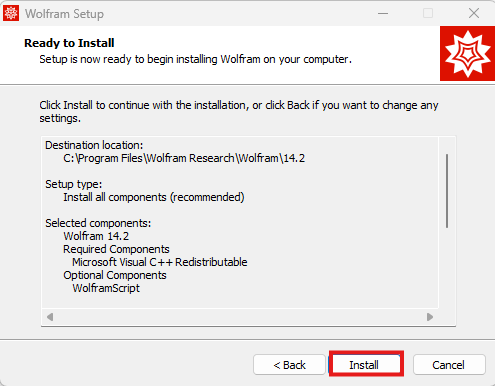Minimize the Wolfram Setup window

(383, 13)
